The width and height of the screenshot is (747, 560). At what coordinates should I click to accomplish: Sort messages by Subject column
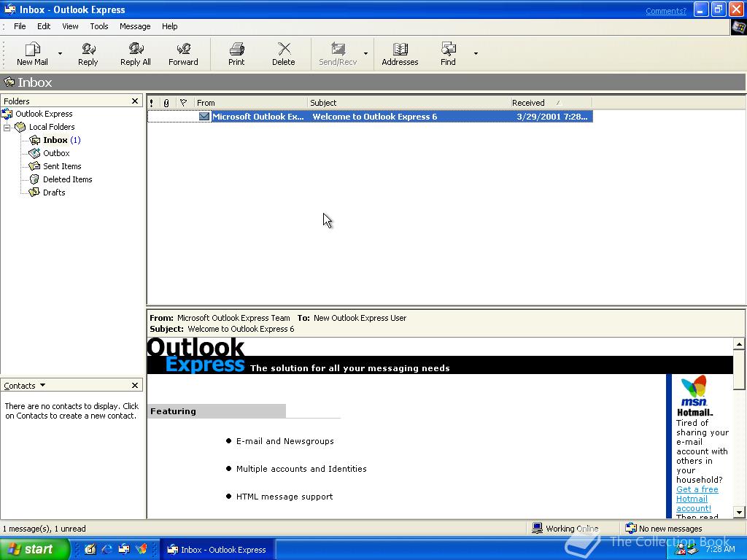[409, 103]
